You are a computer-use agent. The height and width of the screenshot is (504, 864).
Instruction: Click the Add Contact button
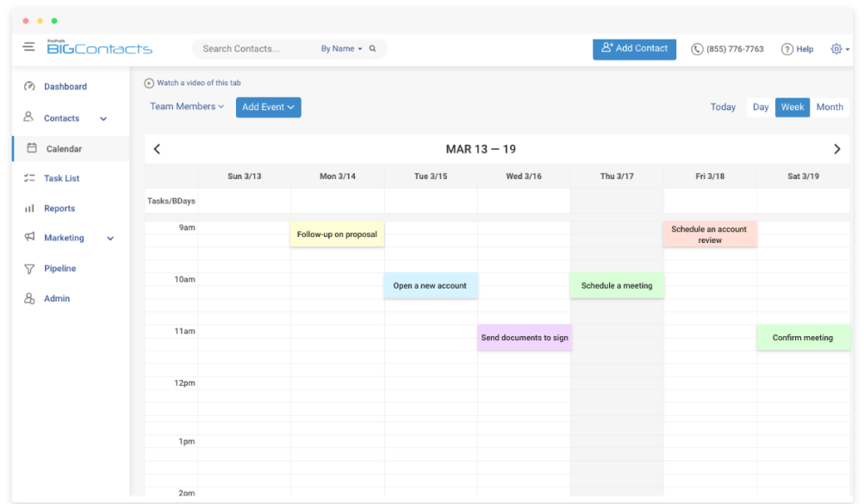click(634, 49)
